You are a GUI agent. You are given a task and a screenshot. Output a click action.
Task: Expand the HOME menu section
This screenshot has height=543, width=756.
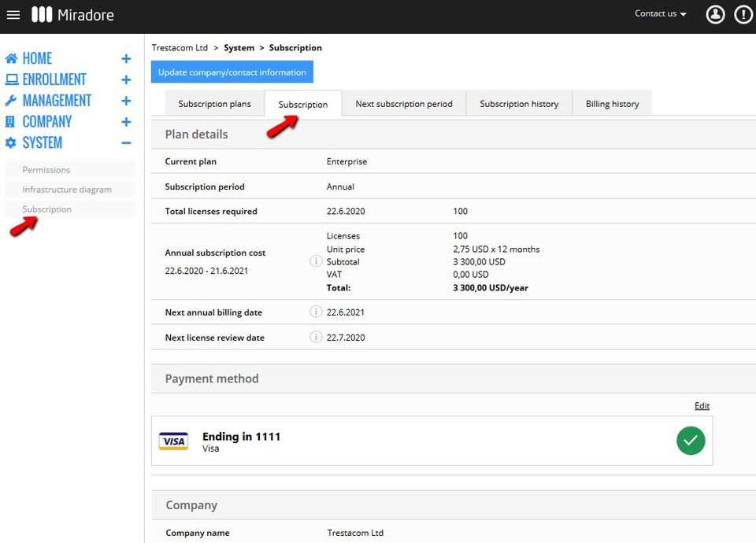click(126, 59)
